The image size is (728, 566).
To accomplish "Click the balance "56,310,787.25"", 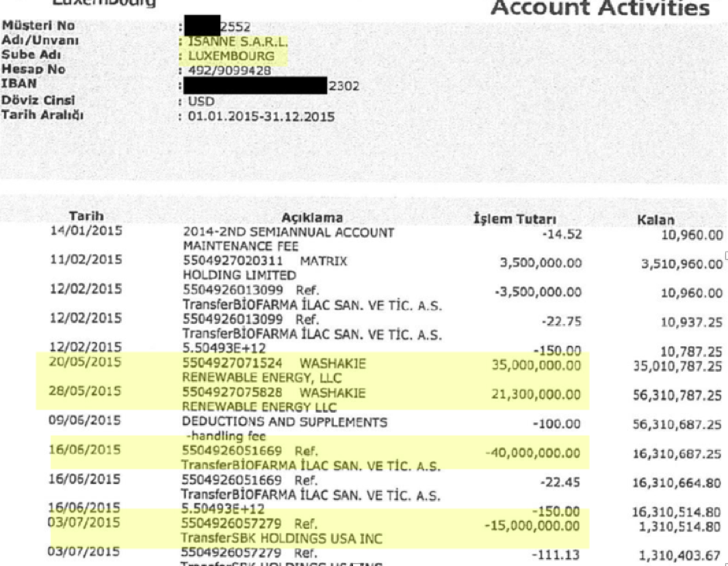I will [678, 396].
